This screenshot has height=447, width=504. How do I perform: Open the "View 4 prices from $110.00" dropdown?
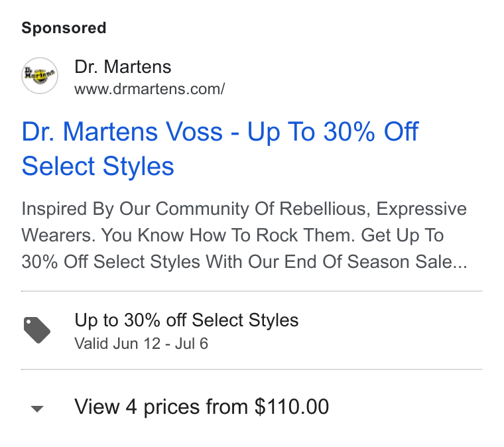(x=202, y=407)
